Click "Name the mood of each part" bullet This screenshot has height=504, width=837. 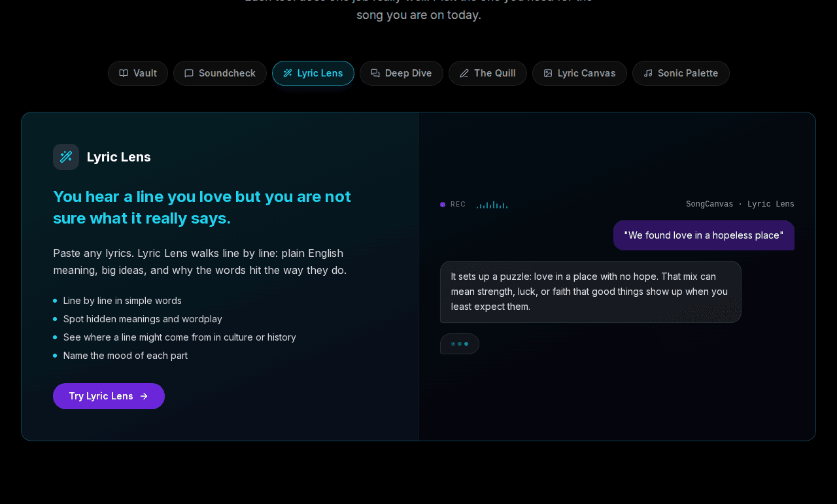(x=126, y=356)
